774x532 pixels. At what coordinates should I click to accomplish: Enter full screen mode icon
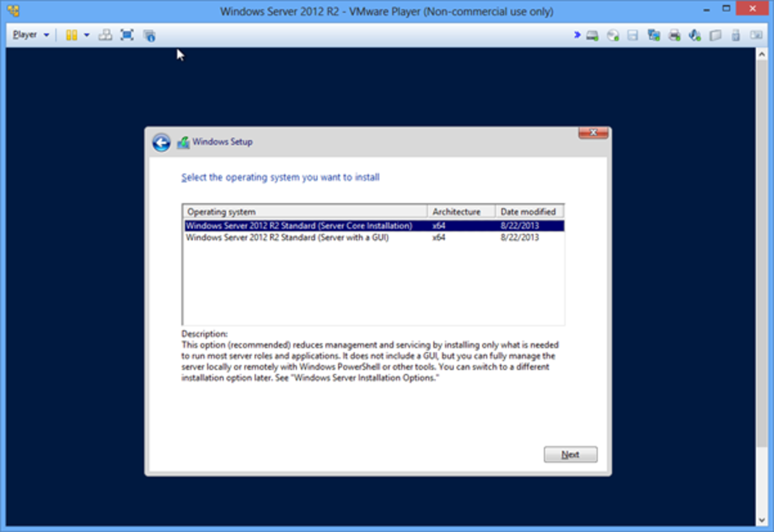coord(127,35)
